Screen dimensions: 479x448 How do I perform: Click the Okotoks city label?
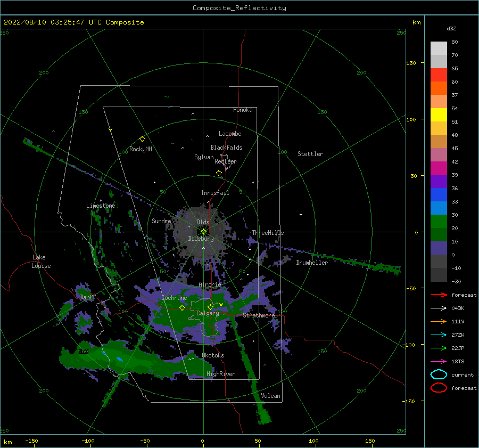pyautogui.click(x=213, y=355)
